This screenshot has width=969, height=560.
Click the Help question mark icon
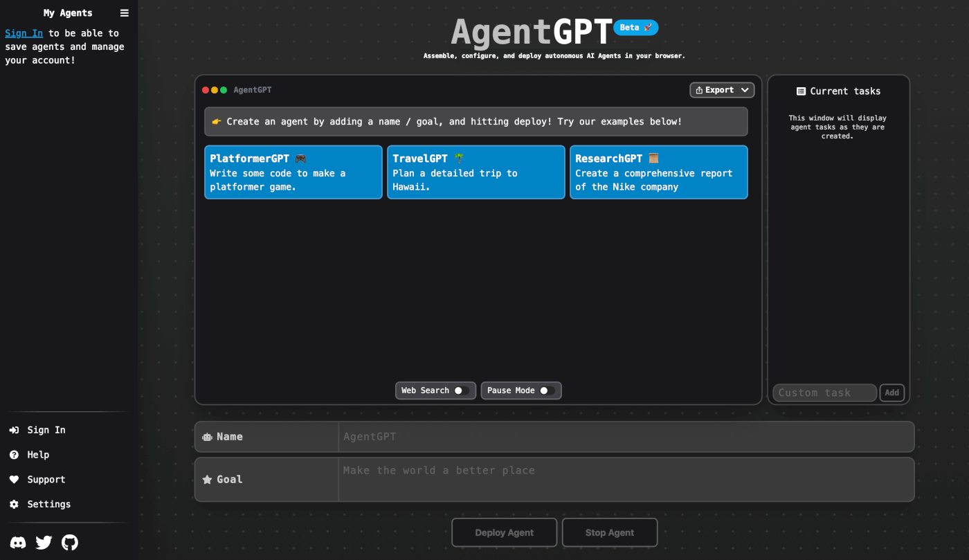pyautogui.click(x=14, y=455)
